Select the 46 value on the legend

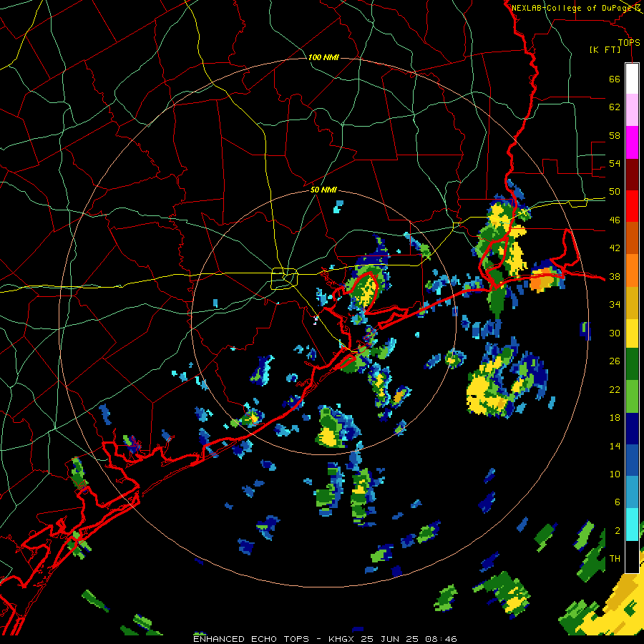615,220
